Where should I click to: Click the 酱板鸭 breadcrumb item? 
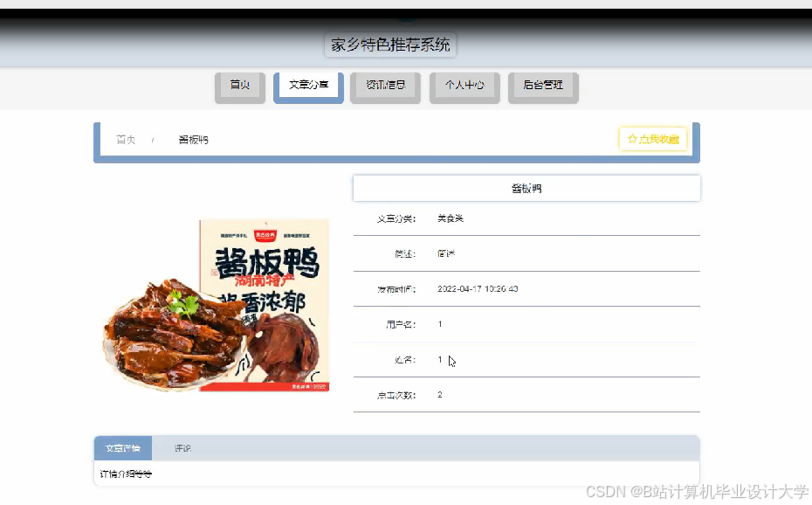pos(193,140)
